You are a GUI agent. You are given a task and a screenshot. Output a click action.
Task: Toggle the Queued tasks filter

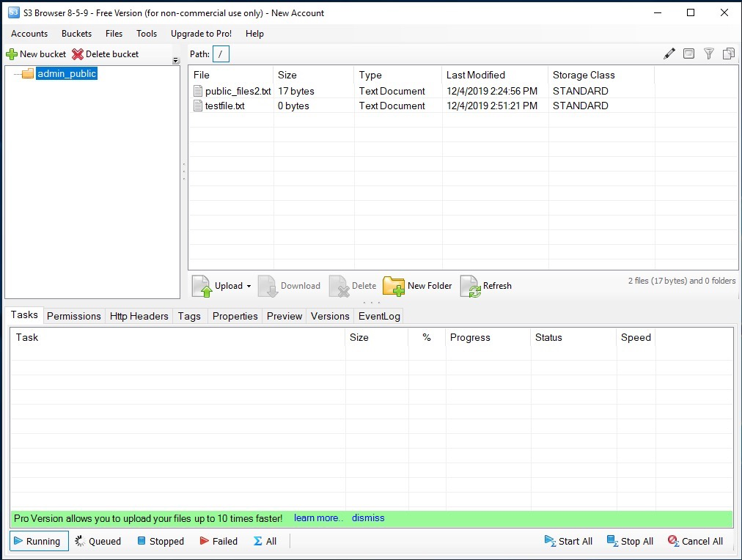coord(98,541)
